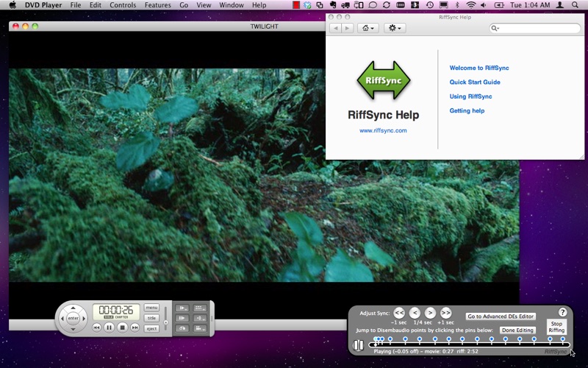This screenshot has width=588, height=368.
Task: Open the Go menu
Action: (x=184, y=5)
